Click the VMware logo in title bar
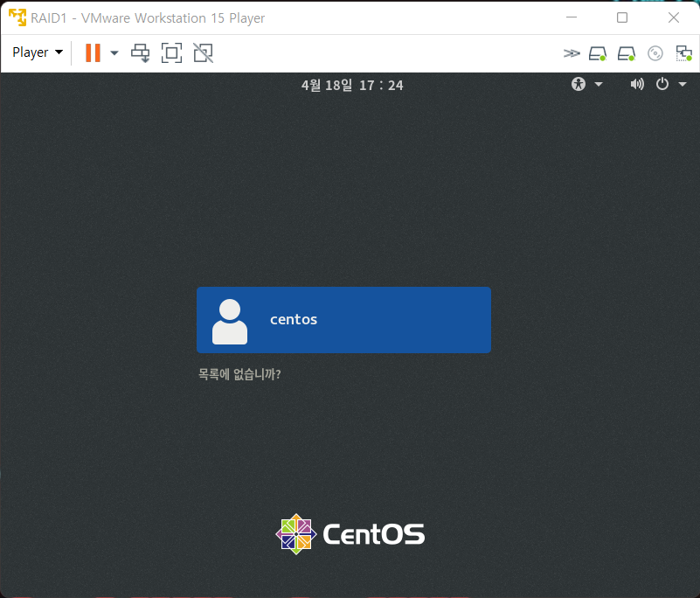 (17, 17)
